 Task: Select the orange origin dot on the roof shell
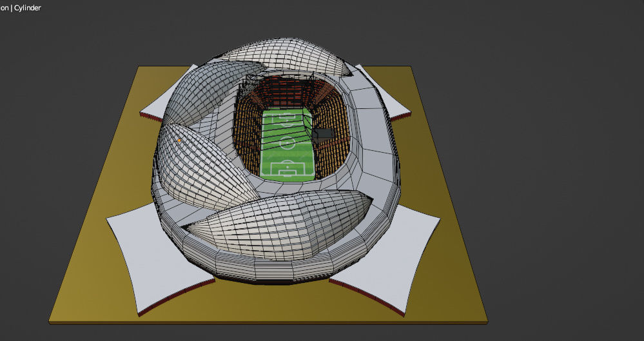tap(179, 141)
